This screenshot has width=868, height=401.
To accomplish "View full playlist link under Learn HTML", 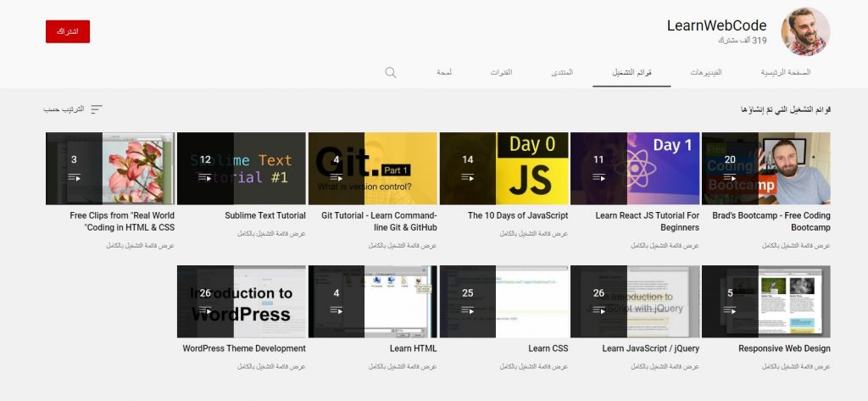I will pos(403,366).
